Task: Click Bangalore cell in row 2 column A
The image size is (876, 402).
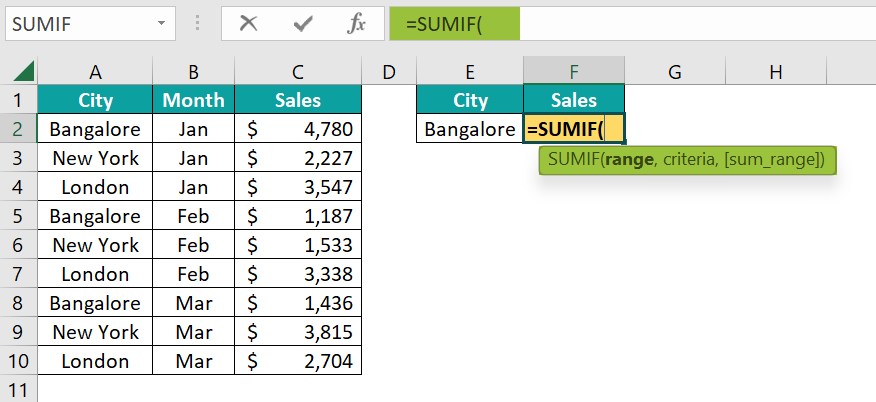Action: pos(95,129)
